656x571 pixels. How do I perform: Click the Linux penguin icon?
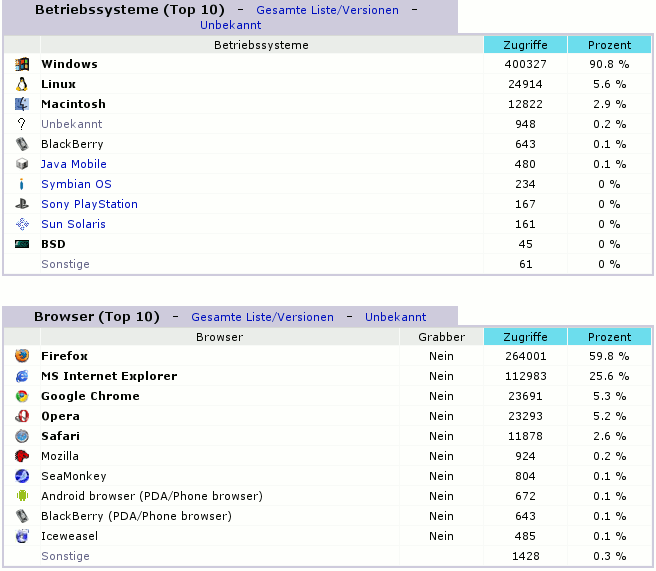[x=22, y=84]
